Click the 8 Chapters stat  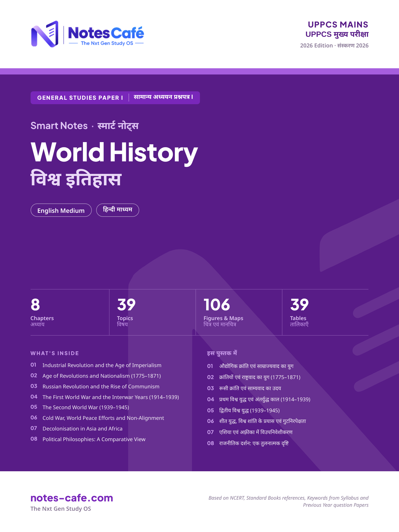click(x=42, y=312)
